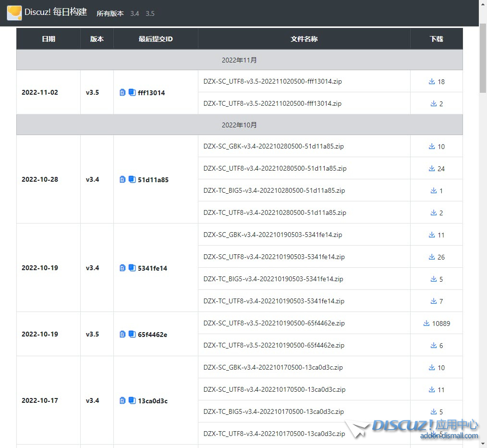Viewport: 487px width, 448px height.
Task: Click download icon for DZX-TC_UTF8-v3.4-202210280500-51d11a85.zip
Action: 433,212
